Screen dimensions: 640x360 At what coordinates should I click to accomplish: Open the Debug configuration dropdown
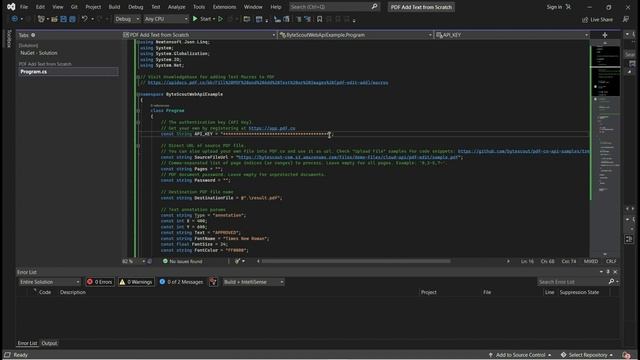click(127, 19)
